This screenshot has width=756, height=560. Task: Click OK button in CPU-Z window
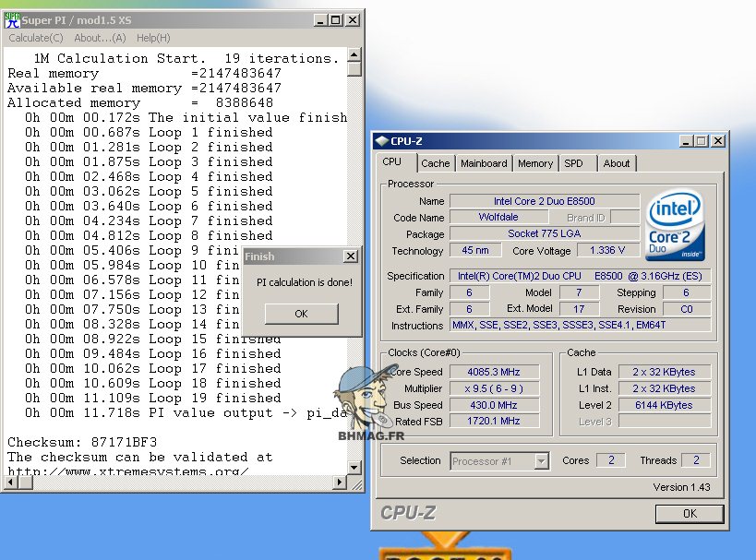tap(690, 514)
